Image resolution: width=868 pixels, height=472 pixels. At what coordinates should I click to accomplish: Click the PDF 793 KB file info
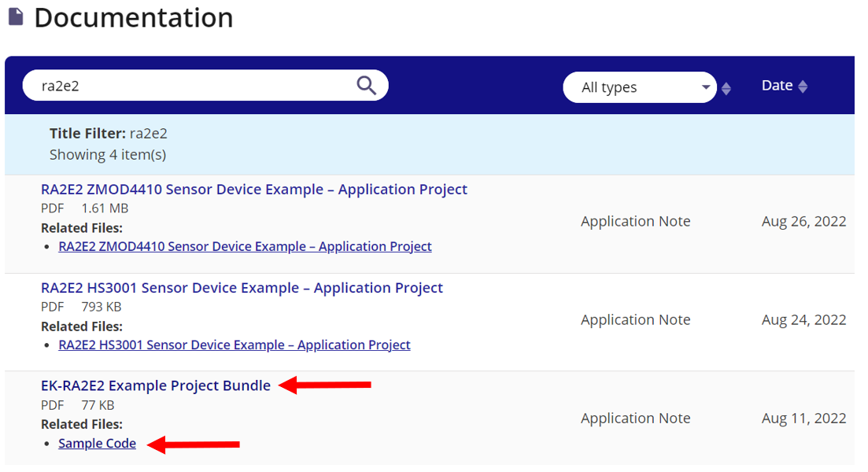coord(81,307)
